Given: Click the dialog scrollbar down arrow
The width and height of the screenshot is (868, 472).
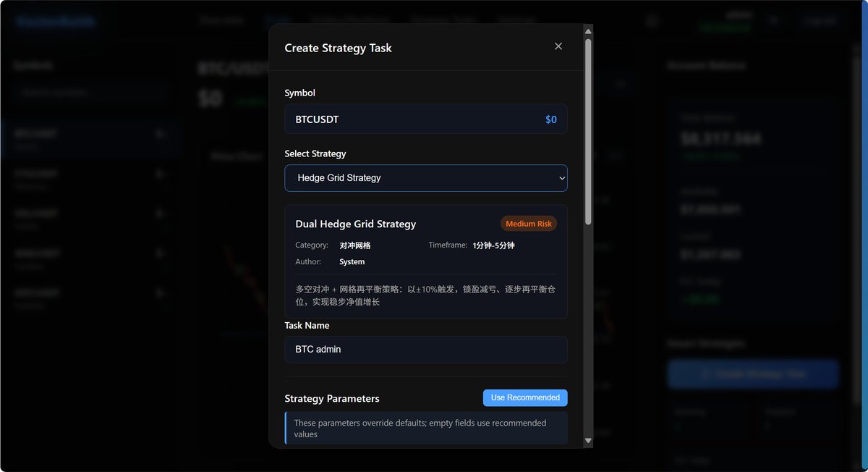Looking at the screenshot, I should tap(588, 440).
